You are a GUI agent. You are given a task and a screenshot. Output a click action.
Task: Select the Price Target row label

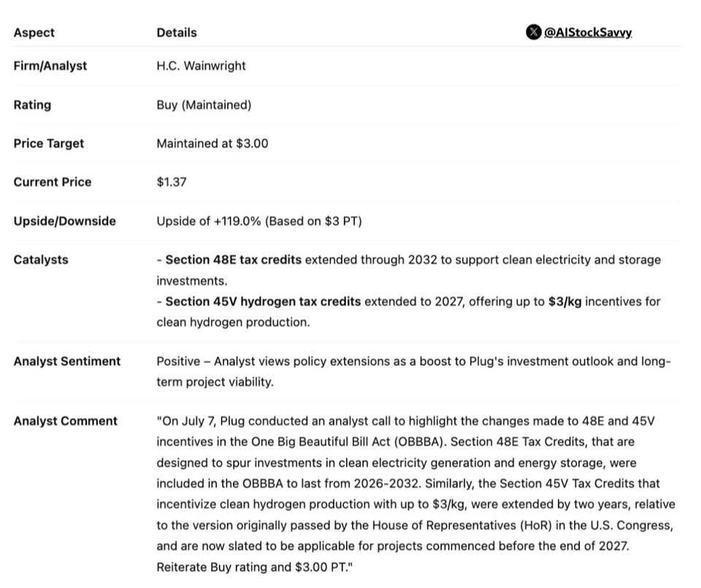click(48, 144)
